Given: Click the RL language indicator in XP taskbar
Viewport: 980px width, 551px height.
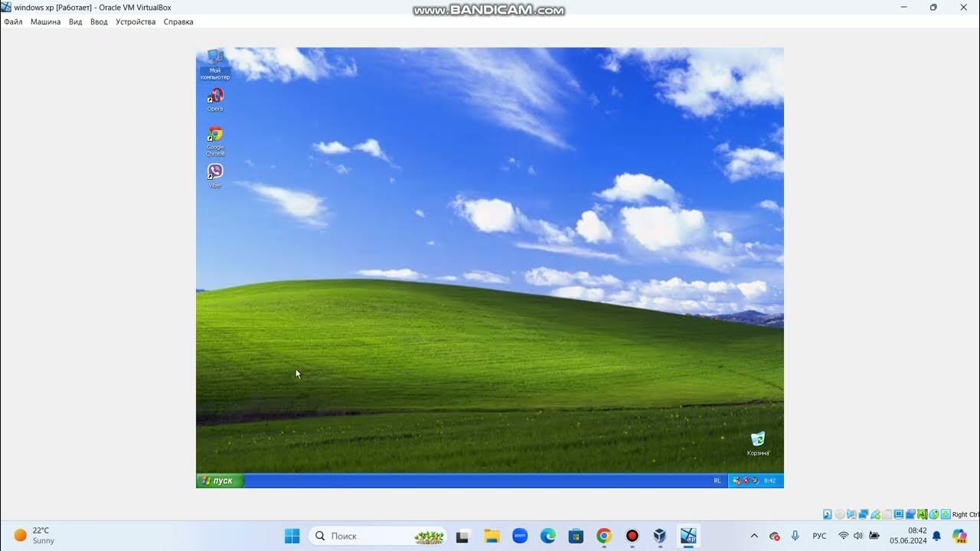Looking at the screenshot, I should click(x=717, y=481).
